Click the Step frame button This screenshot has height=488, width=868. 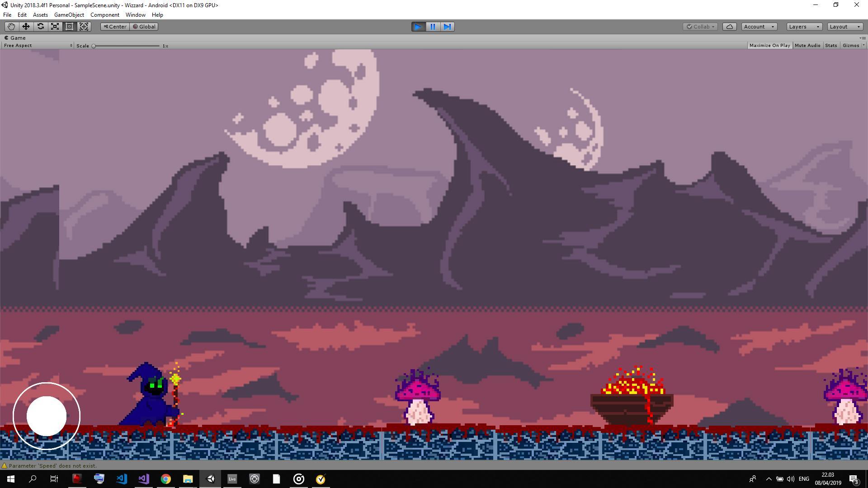coord(447,27)
